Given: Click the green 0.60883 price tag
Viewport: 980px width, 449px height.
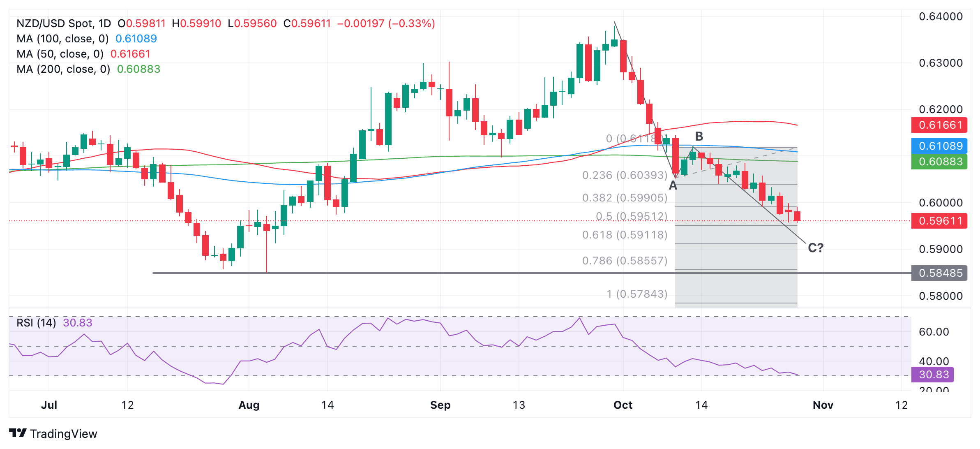Looking at the screenshot, I should point(940,162).
